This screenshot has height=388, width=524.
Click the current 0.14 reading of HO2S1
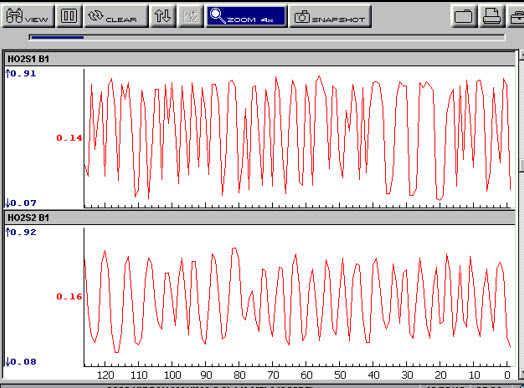[69, 138]
